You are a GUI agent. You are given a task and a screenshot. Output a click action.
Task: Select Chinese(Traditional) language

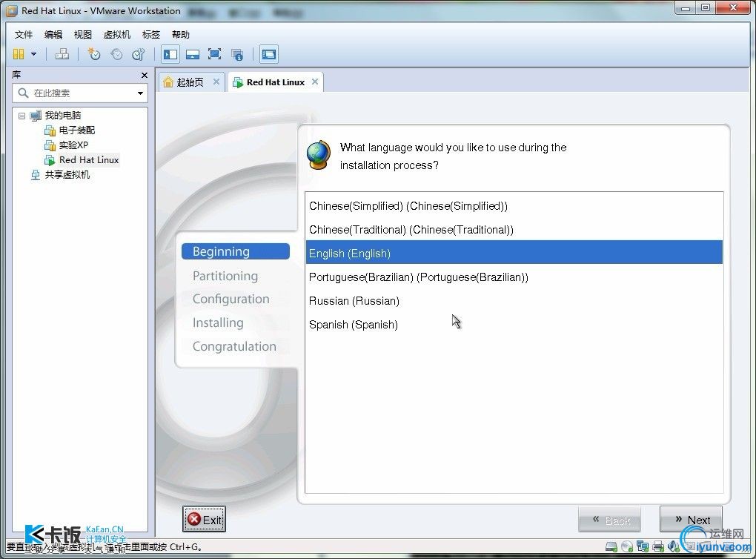(514, 230)
